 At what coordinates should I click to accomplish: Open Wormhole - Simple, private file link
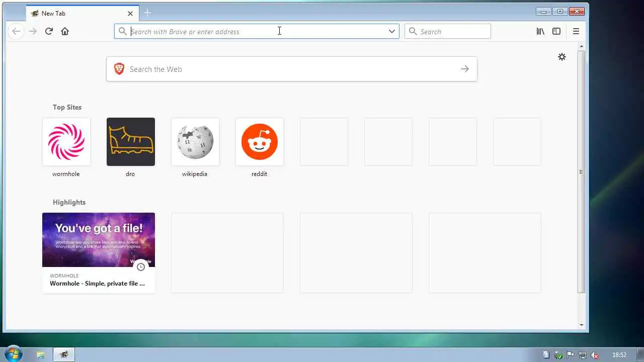click(x=97, y=284)
